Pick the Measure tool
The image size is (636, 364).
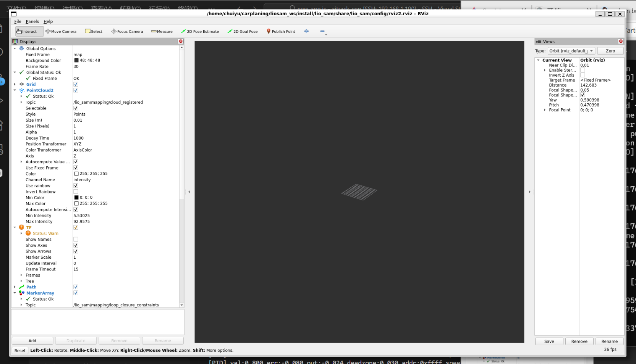(x=162, y=32)
